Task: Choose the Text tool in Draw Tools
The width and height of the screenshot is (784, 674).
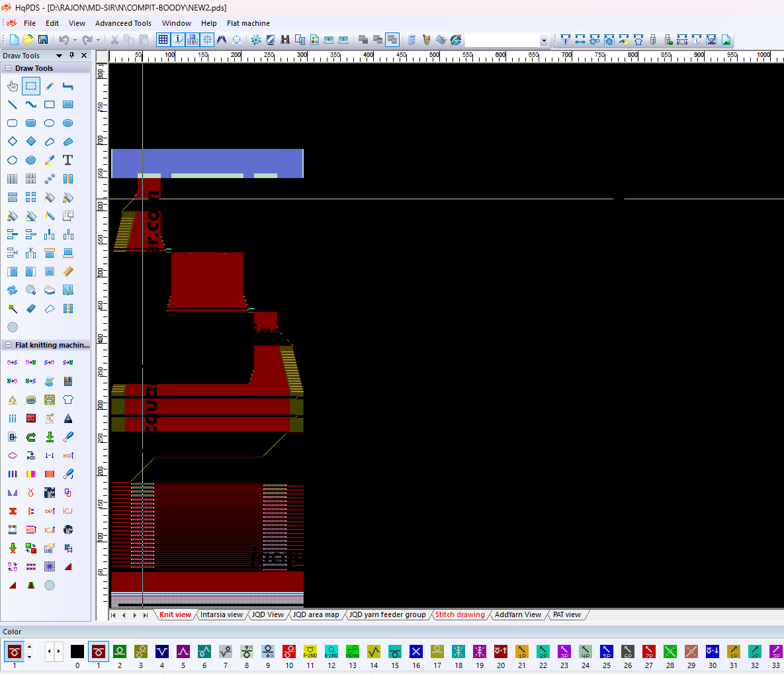Action: point(67,160)
